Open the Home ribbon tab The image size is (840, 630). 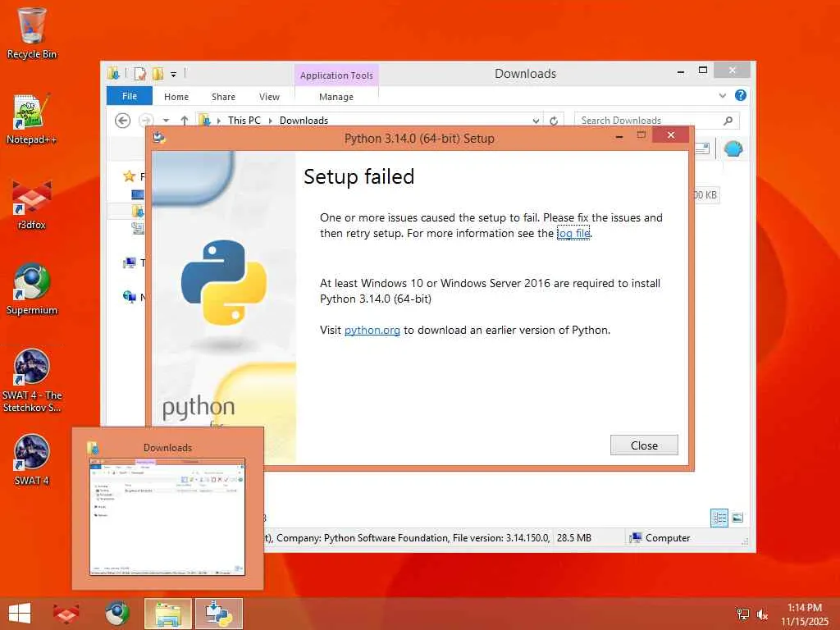tap(176, 97)
